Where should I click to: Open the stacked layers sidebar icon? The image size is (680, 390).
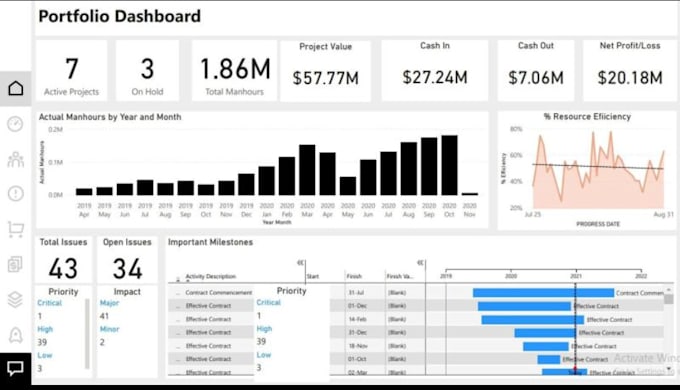pyautogui.click(x=16, y=299)
